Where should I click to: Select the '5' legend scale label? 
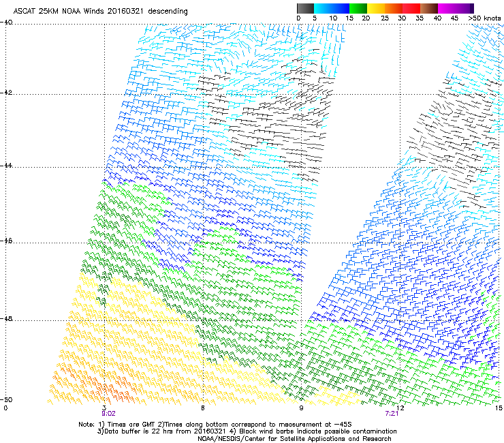click(315, 18)
